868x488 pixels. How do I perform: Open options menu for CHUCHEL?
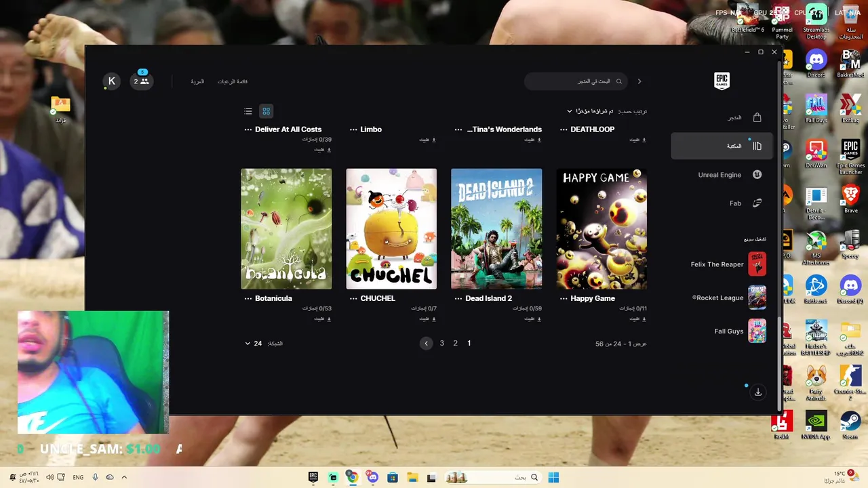click(353, 298)
